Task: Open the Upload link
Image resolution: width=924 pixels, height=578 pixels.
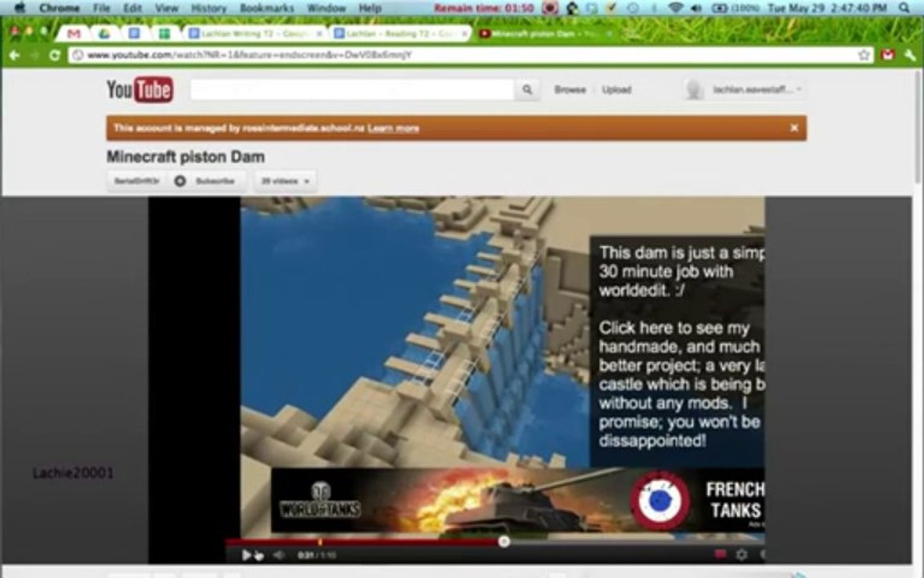Action: pos(616,90)
